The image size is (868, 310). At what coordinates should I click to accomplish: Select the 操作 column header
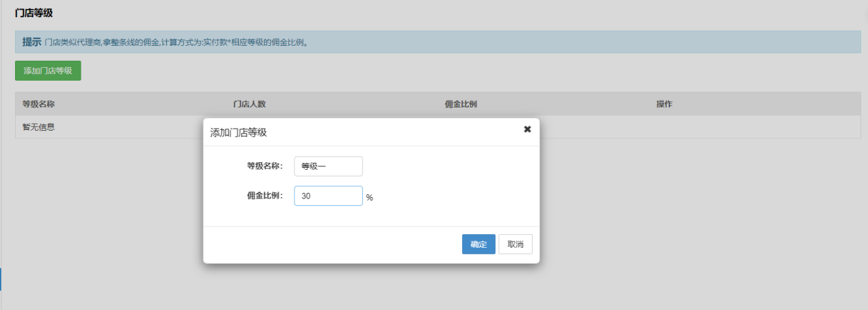[x=664, y=104]
